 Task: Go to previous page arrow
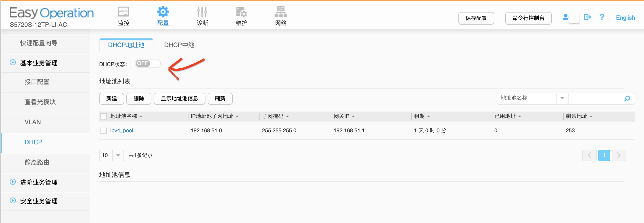pos(589,156)
